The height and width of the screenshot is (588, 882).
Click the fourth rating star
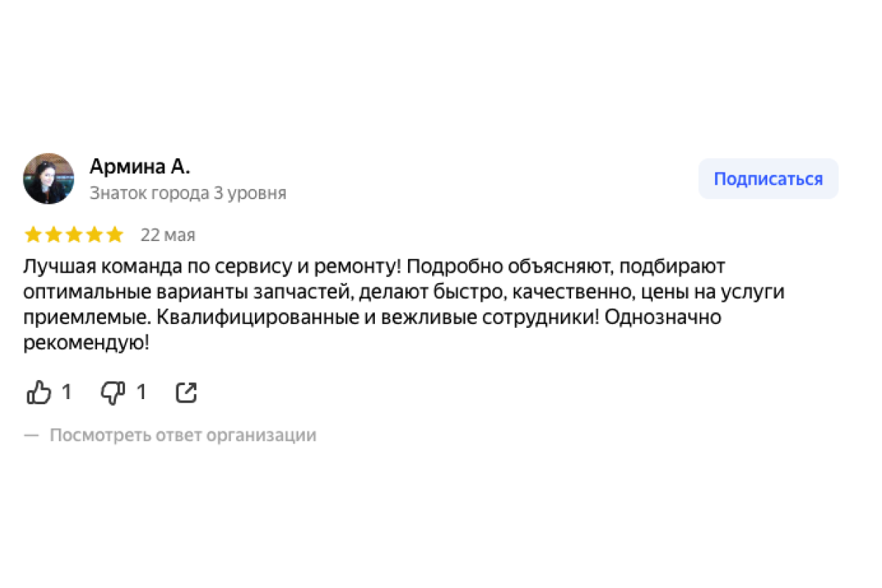point(95,235)
